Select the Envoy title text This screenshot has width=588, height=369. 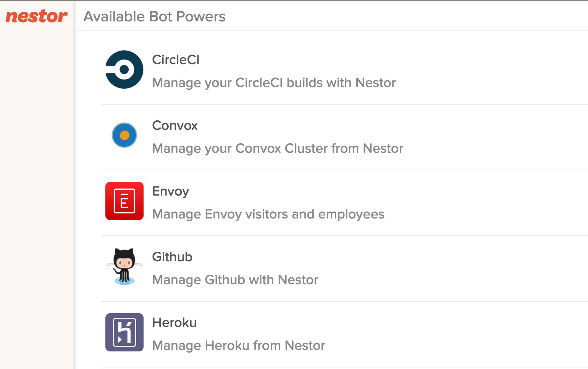coord(170,191)
